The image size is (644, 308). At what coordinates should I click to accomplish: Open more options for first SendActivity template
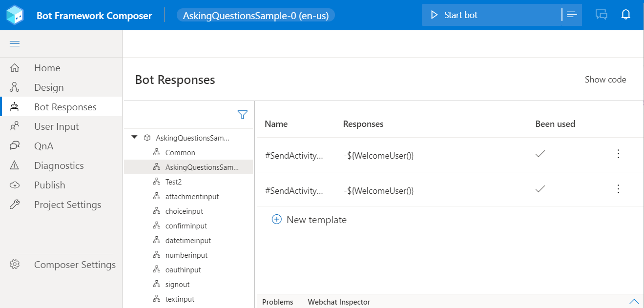click(x=618, y=154)
